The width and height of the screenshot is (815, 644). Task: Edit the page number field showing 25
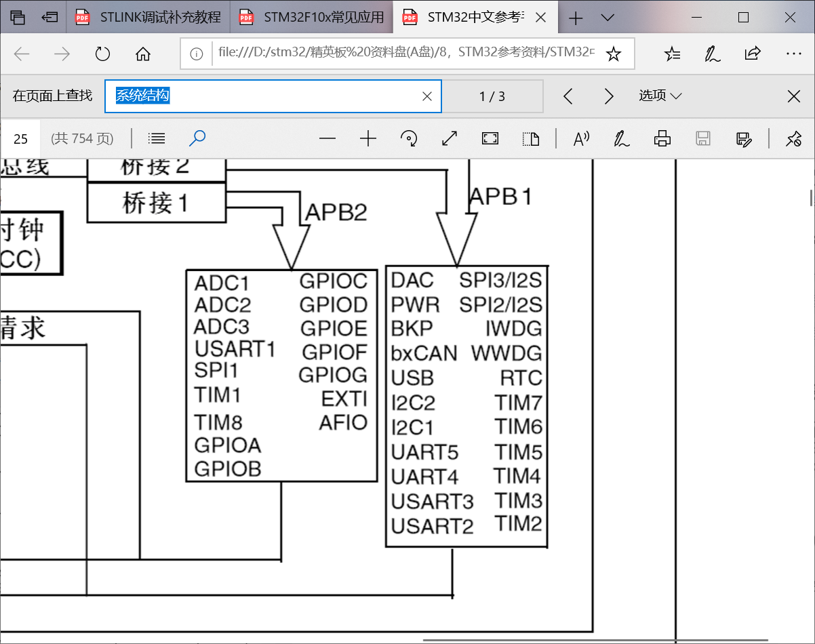(x=21, y=138)
